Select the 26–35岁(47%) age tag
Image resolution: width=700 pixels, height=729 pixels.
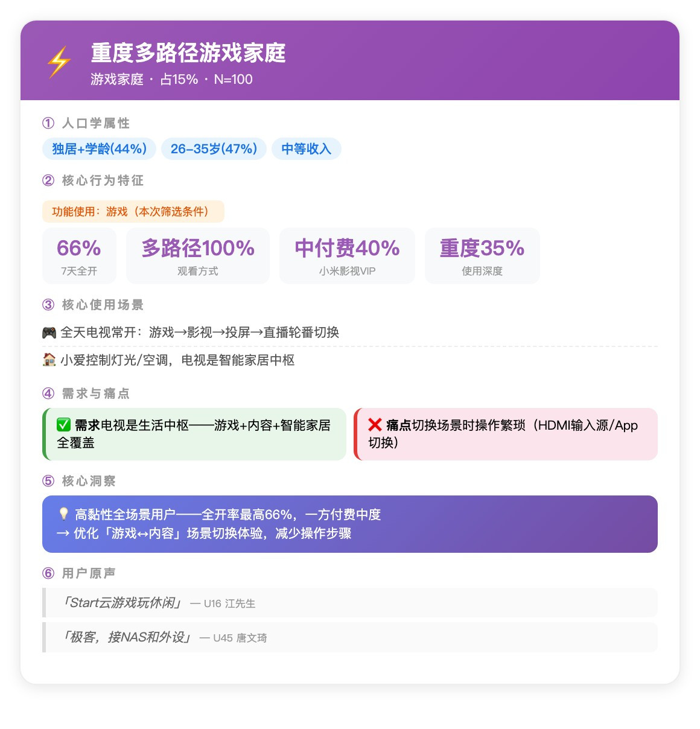point(214,149)
